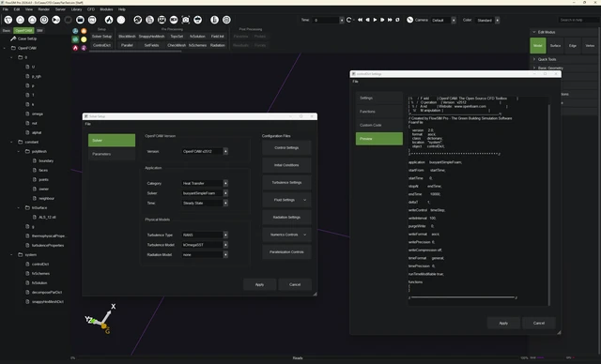Click the play-run icon in the main toolbar
This screenshot has width=601, height=364.
coord(56,20)
